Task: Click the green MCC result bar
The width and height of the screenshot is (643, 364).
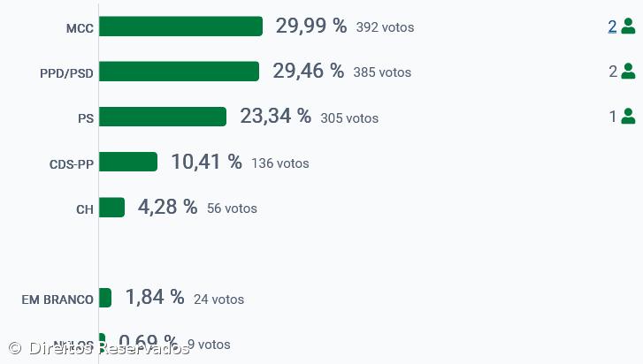Action: click(x=180, y=27)
